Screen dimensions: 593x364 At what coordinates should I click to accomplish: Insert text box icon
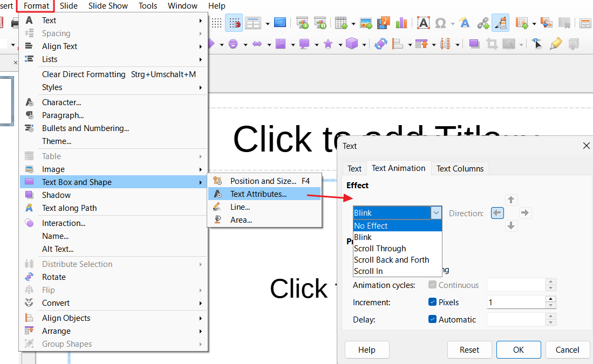[424, 23]
